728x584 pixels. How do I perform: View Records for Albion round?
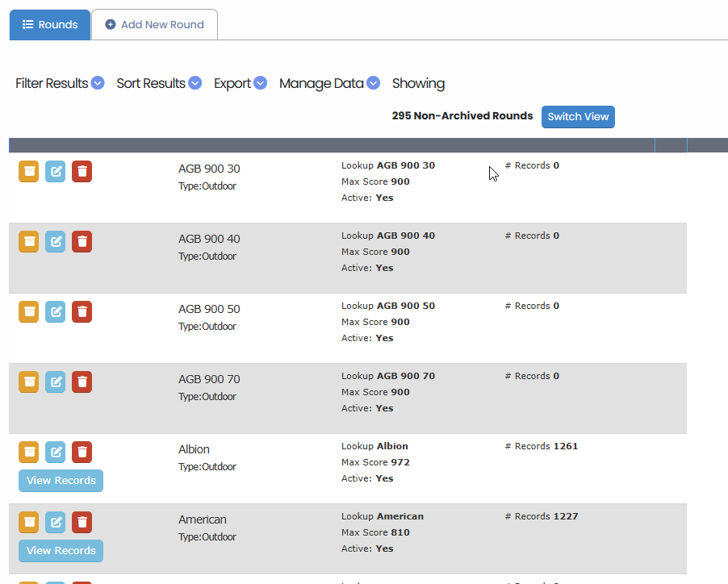61,481
